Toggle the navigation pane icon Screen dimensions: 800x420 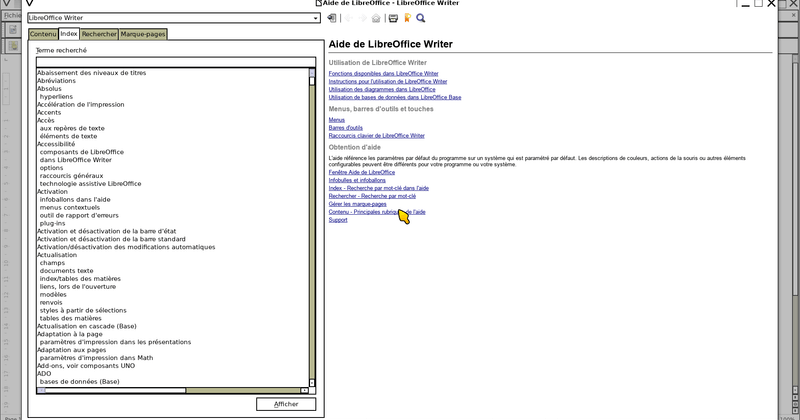click(x=332, y=18)
